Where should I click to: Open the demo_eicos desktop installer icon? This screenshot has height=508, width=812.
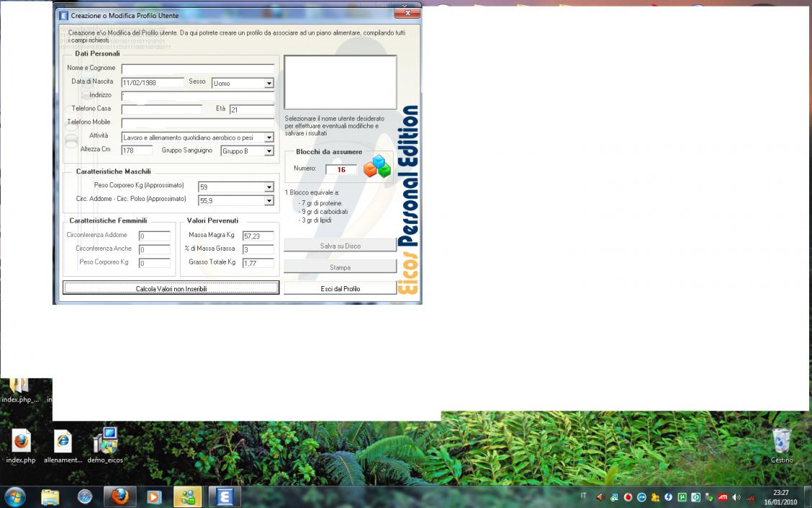(x=106, y=441)
